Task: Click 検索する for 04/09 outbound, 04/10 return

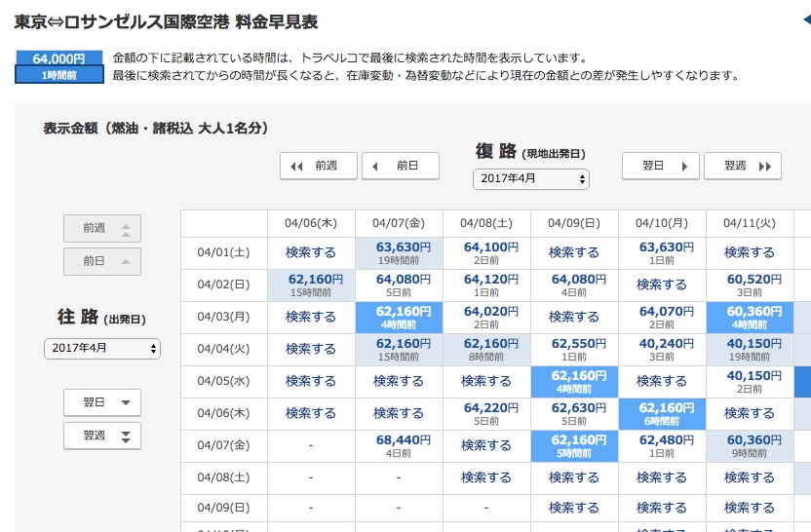Action: [662, 509]
